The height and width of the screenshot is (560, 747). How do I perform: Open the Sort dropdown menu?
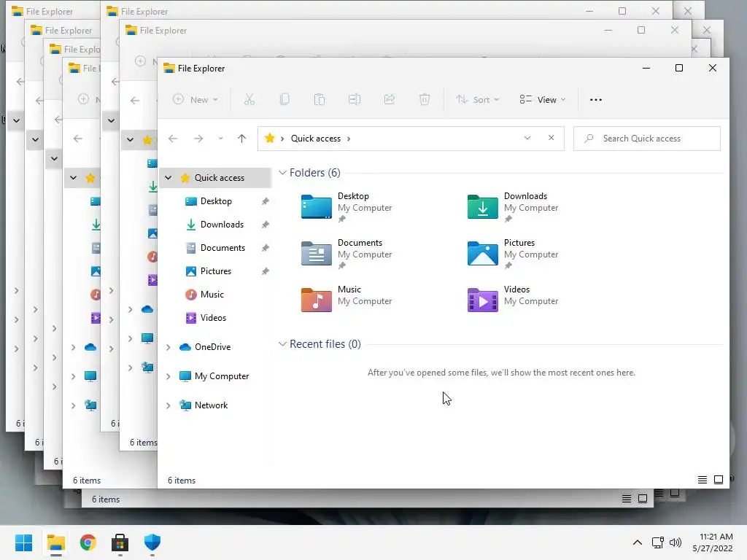tap(477, 99)
